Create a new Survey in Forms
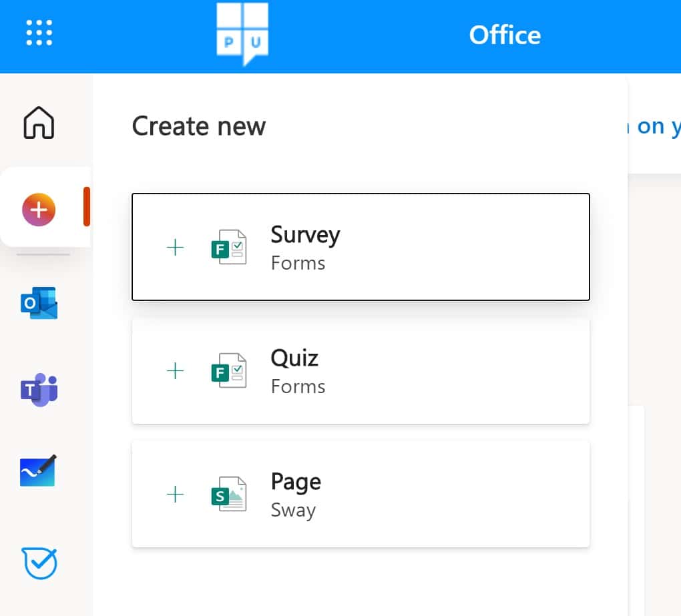The width and height of the screenshot is (681, 616). 361,247
